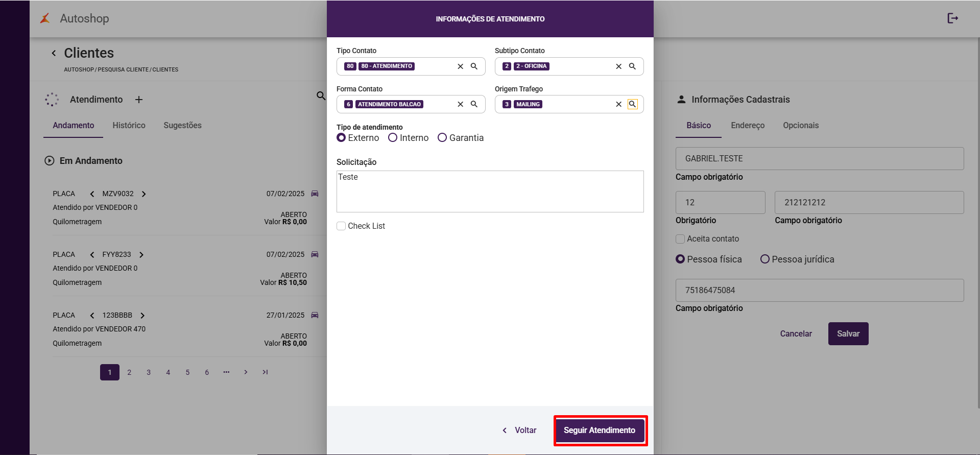Go to pagination page 5
This screenshot has height=455, width=980.
(187, 372)
